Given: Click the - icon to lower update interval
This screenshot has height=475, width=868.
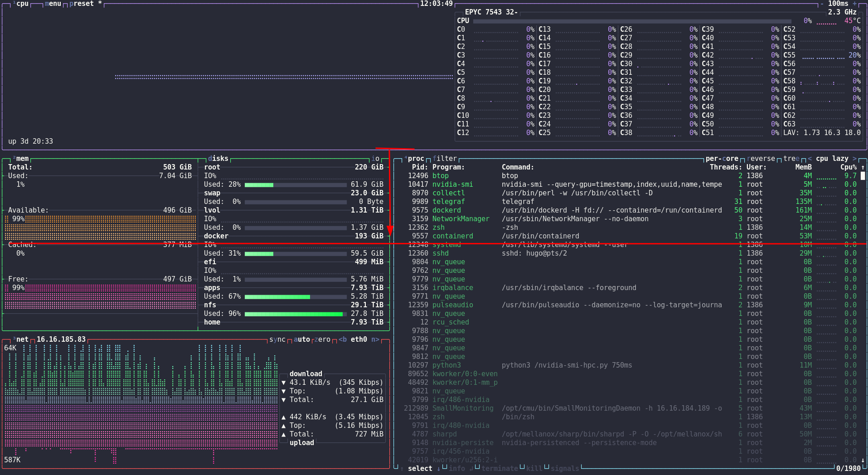Looking at the screenshot, I should (822, 4).
